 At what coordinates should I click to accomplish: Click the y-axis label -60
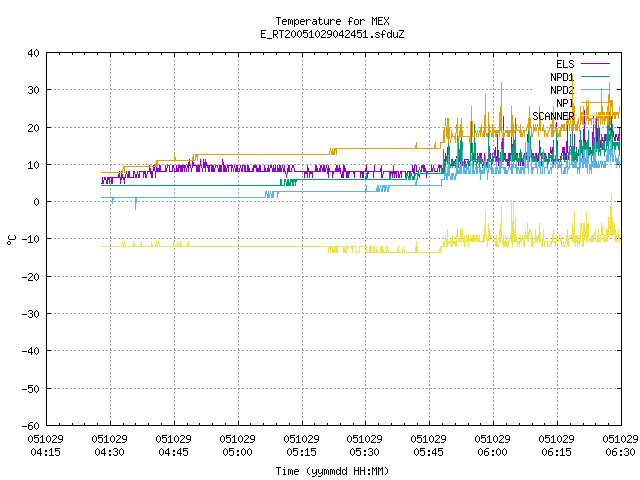pos(31,426)
